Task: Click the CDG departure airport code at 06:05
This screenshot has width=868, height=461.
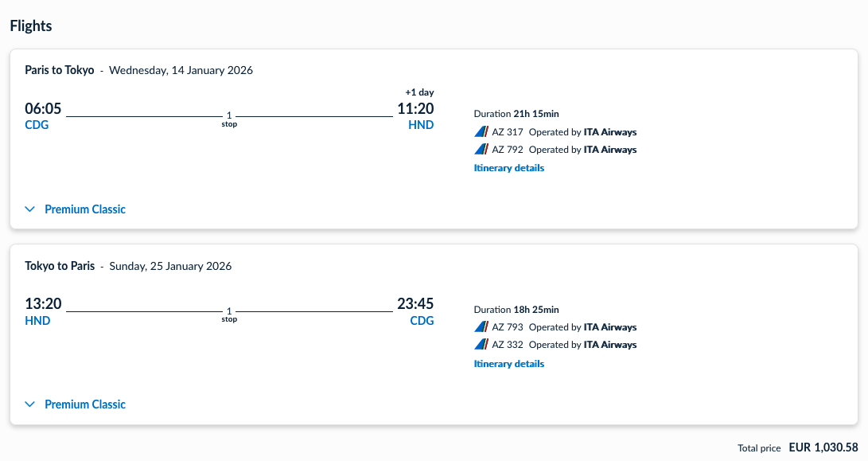Action: pyautogui.click(x=37, y=125)
